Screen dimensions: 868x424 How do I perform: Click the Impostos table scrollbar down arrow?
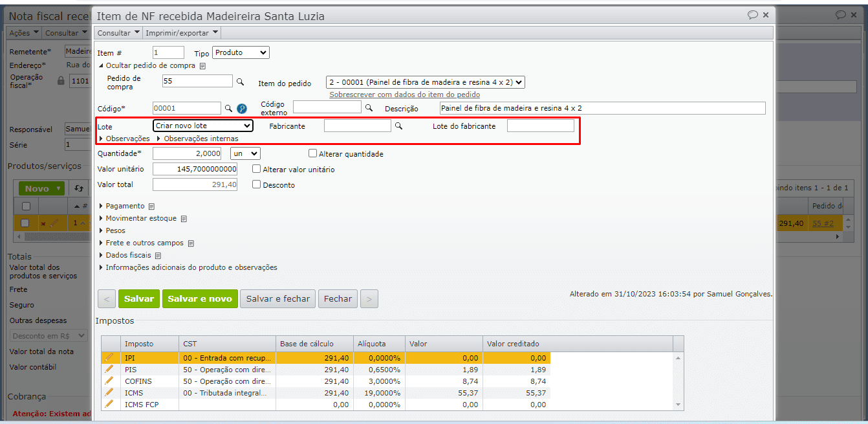coord(678,405)
